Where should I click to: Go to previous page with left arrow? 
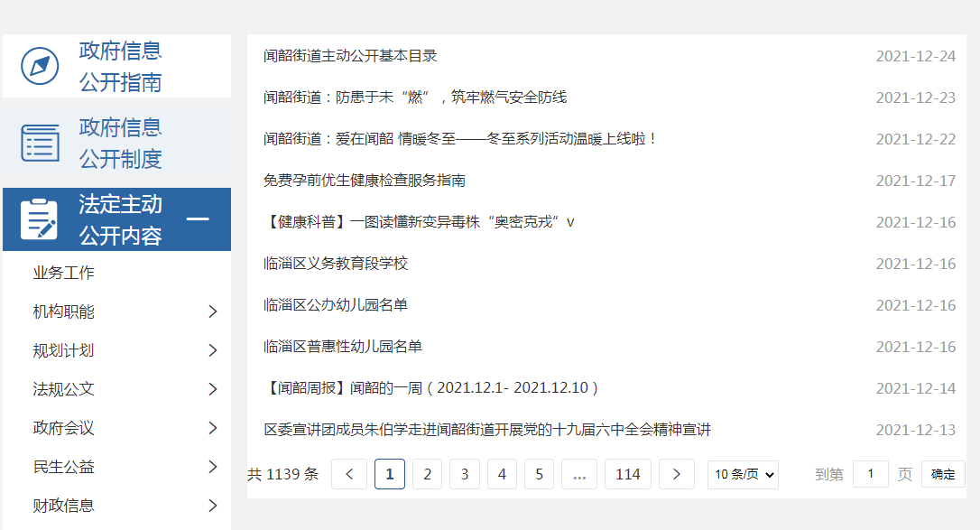[x=349, y=474]
